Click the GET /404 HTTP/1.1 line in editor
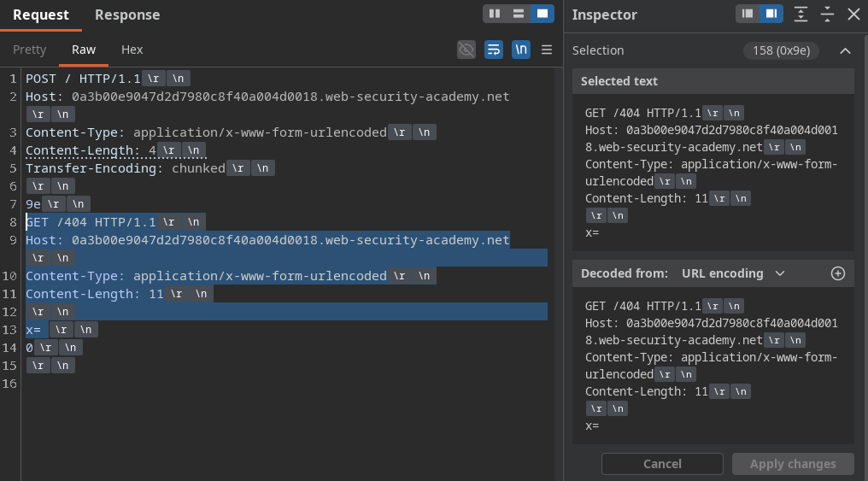Viewport: 868px width, 481px height. coord(91,222)
